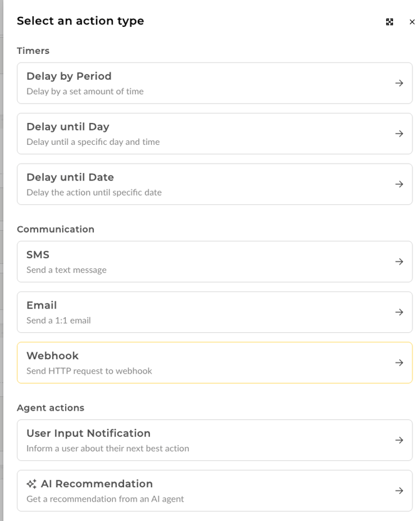Click arrow on User Input Notification row
420x521 pixels.
pos(399,440)
